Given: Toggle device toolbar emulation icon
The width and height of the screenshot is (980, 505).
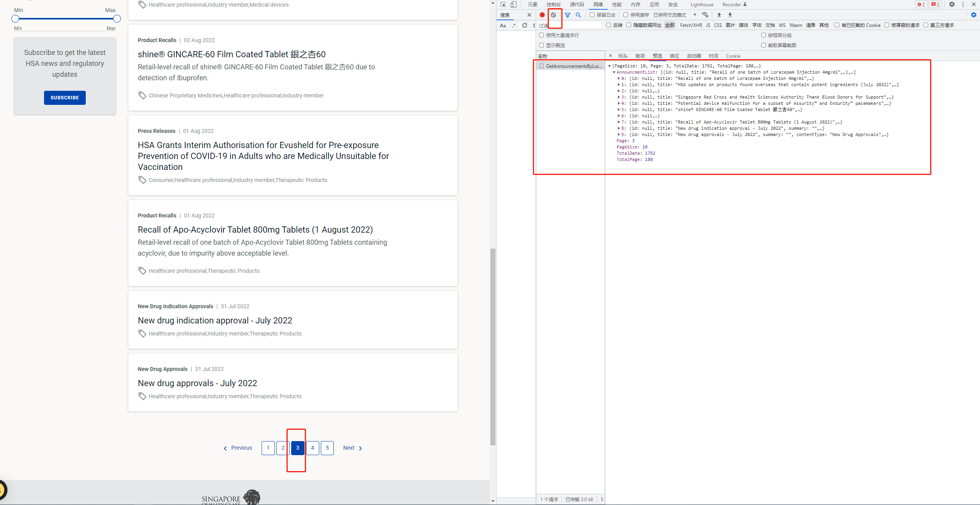Looking at the screenshot, I should click(x=513, y=5).
